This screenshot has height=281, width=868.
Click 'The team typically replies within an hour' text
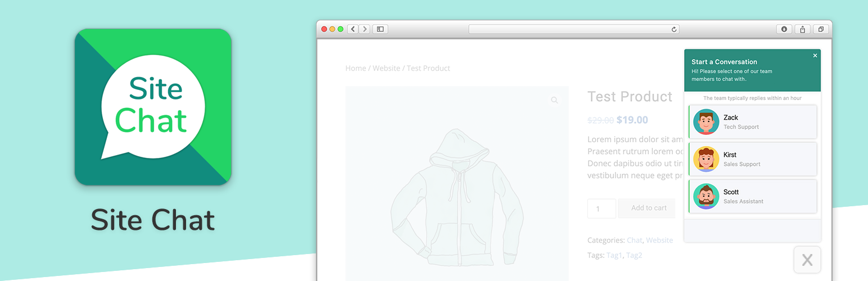(752, 98)
